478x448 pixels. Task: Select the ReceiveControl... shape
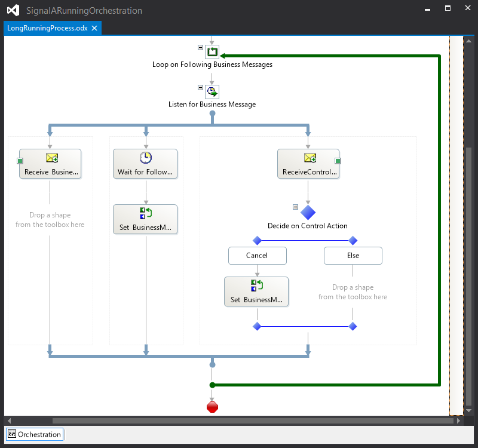(x=308, y=164)
